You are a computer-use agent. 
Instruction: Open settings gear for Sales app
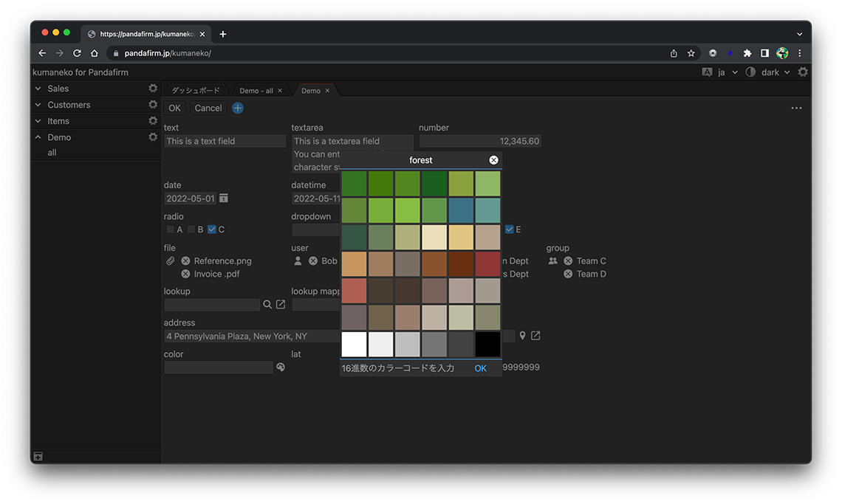[153, 89]
